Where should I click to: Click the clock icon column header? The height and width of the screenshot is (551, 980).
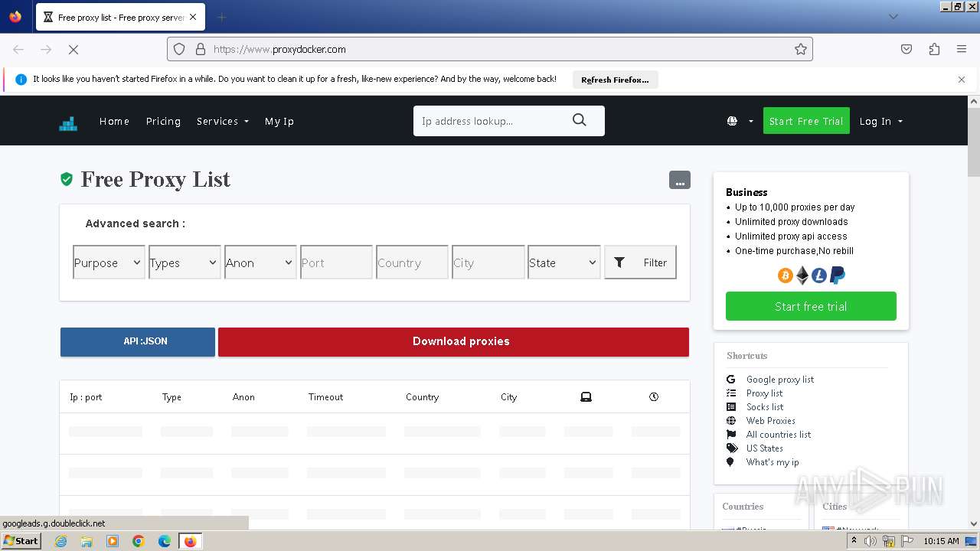click(x=654, y=396)
